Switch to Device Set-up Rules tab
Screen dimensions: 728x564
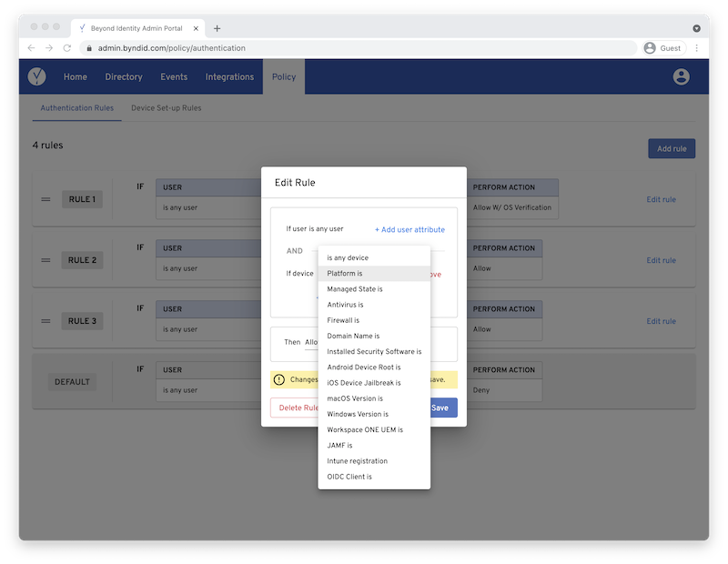click(x=167, y=107)
